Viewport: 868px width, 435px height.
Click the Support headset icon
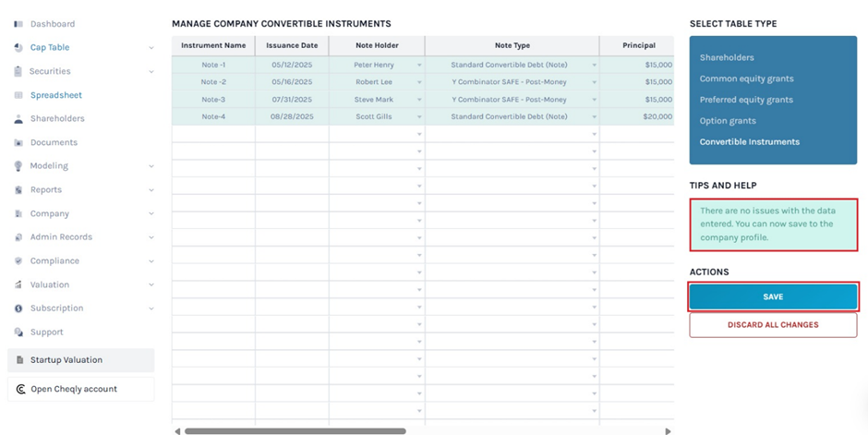18,332
